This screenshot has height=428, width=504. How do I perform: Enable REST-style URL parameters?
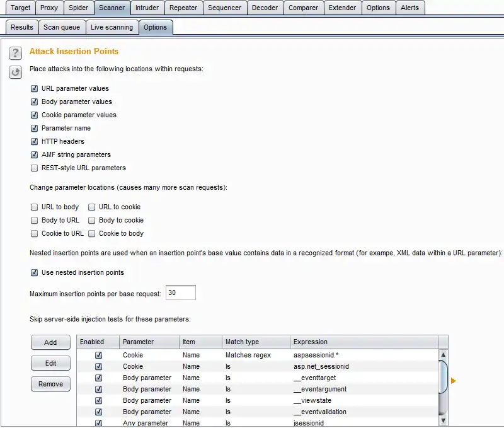[35, 168]
